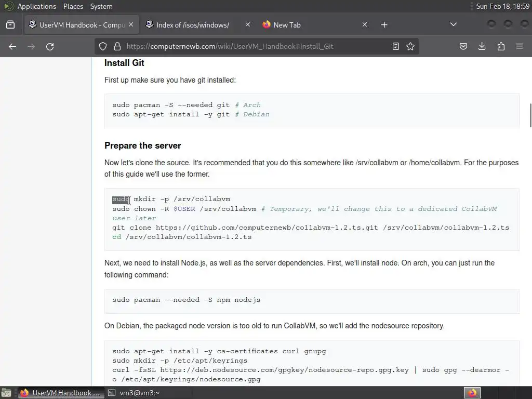
Task: Click the forward navigation arrow
Action: 31,46
